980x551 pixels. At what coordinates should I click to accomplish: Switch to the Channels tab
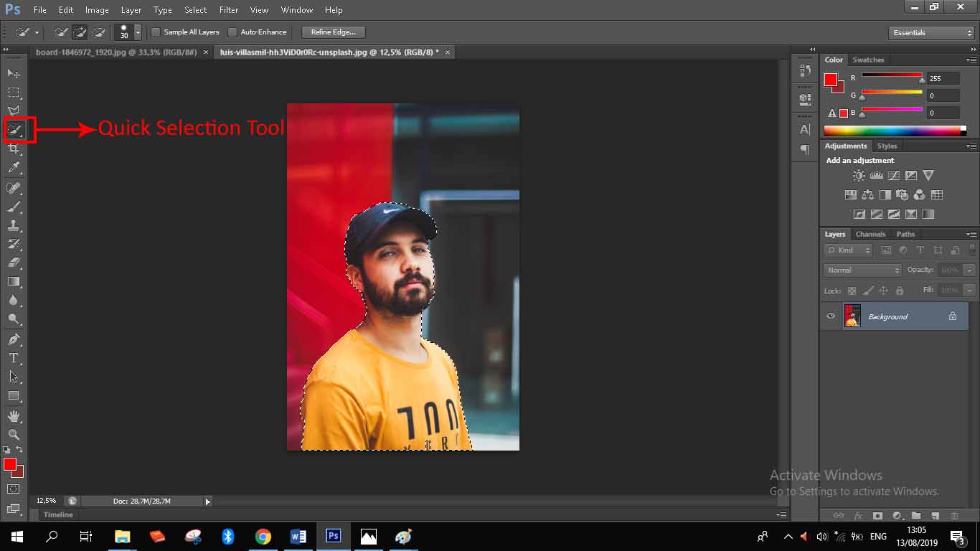[x=870, y=235]
